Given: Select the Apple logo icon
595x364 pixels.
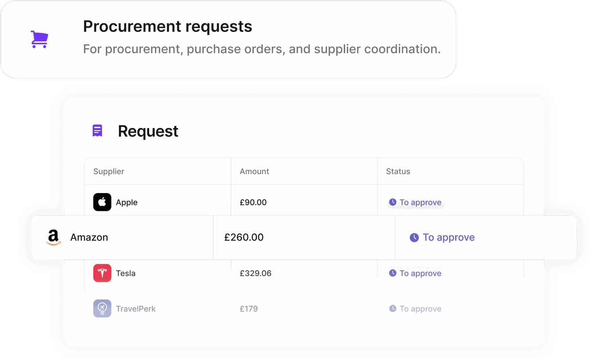Looking at the screenshot, I should [102, 202].
